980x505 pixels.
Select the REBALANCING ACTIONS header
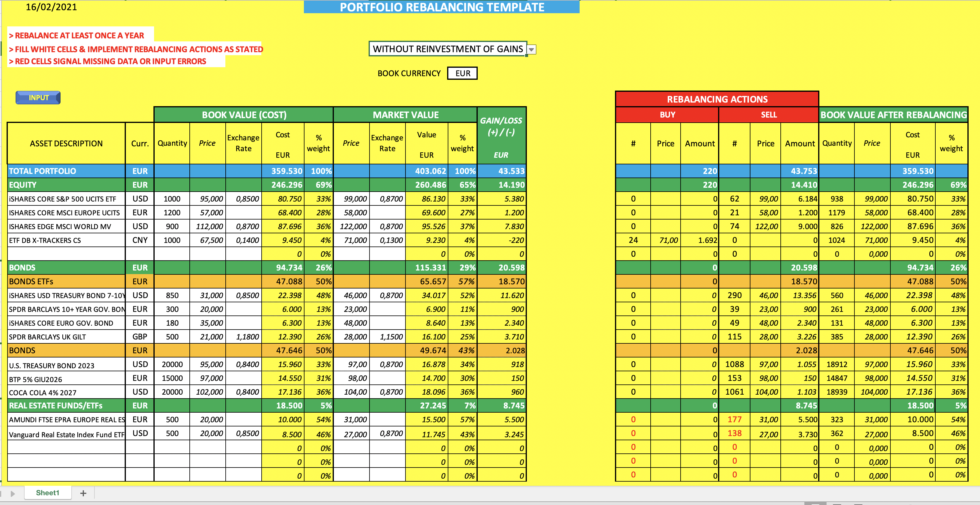click(x=717, y=99)
